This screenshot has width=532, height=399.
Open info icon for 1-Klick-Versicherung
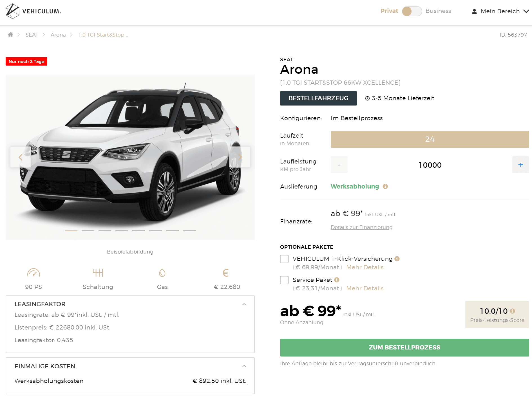point(397,259)
